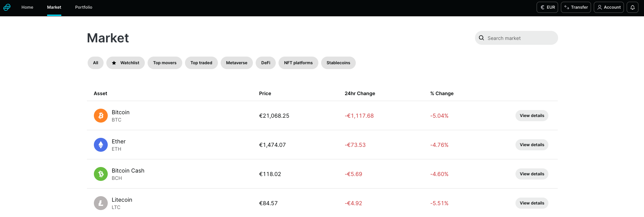Switch to the Portfolio tab

83,7
